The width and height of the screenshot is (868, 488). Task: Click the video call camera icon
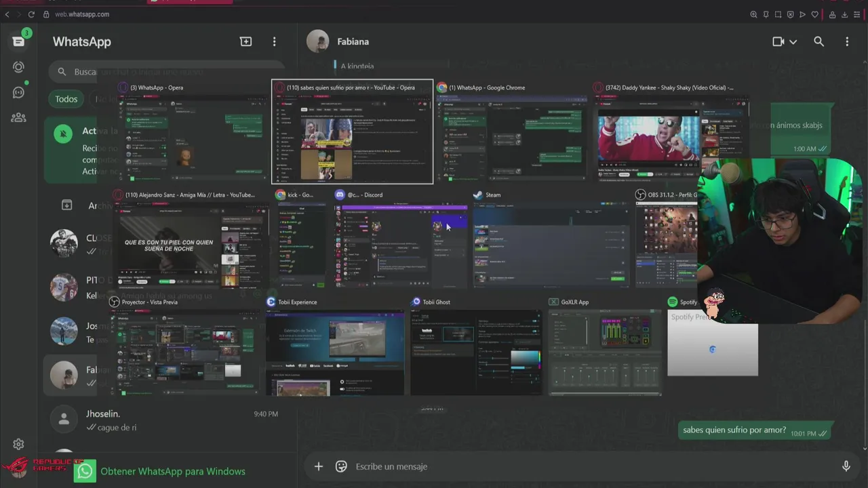[778, 41]
